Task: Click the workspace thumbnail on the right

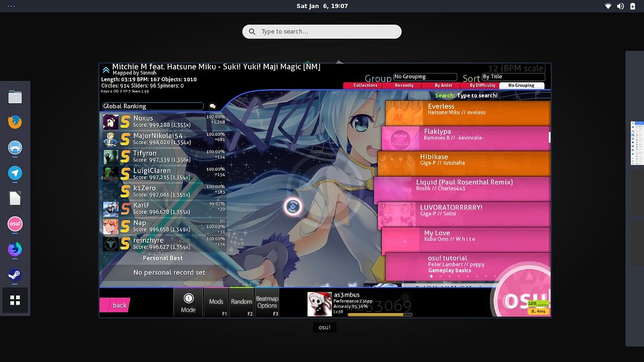Action: [638, 143]
